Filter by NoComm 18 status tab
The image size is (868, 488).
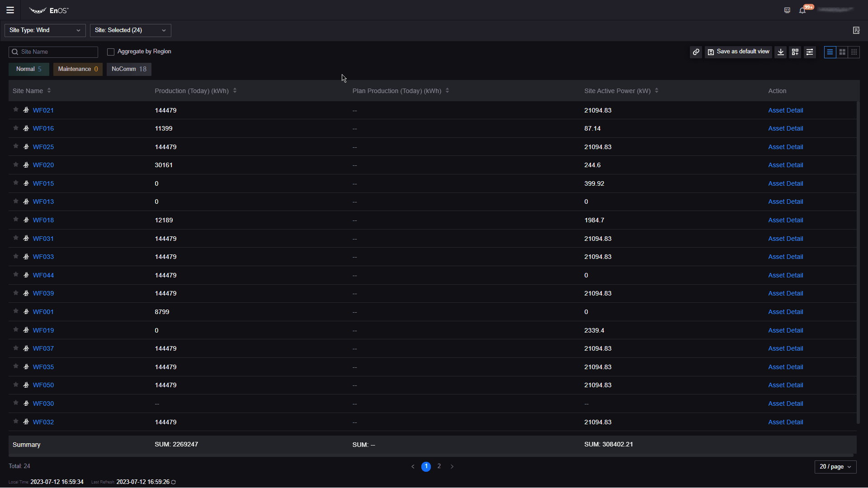click(129, 69)
